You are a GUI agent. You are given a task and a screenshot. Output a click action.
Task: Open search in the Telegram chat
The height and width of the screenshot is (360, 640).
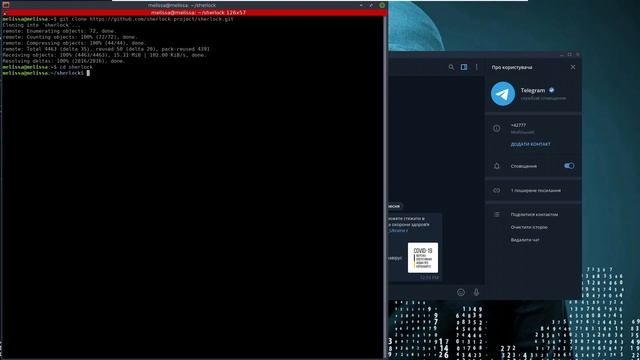(x=451, y=67)
